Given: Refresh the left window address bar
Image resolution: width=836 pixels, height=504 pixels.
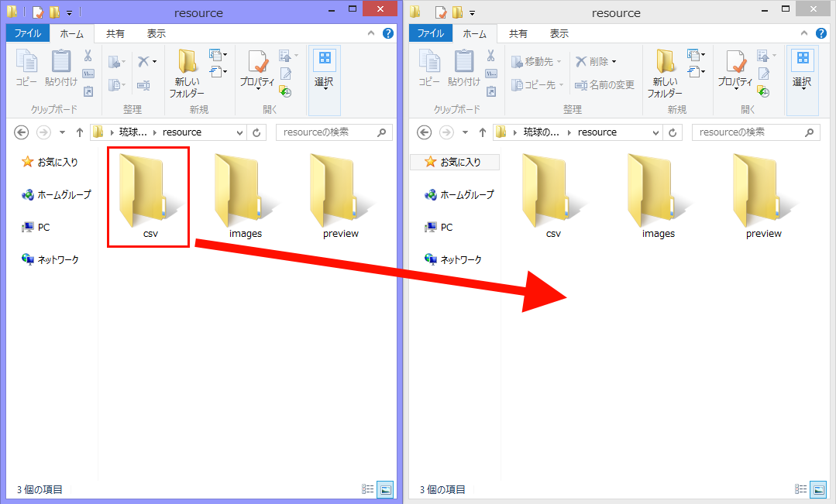Looking at the screenshot, I should click(256, 132).
